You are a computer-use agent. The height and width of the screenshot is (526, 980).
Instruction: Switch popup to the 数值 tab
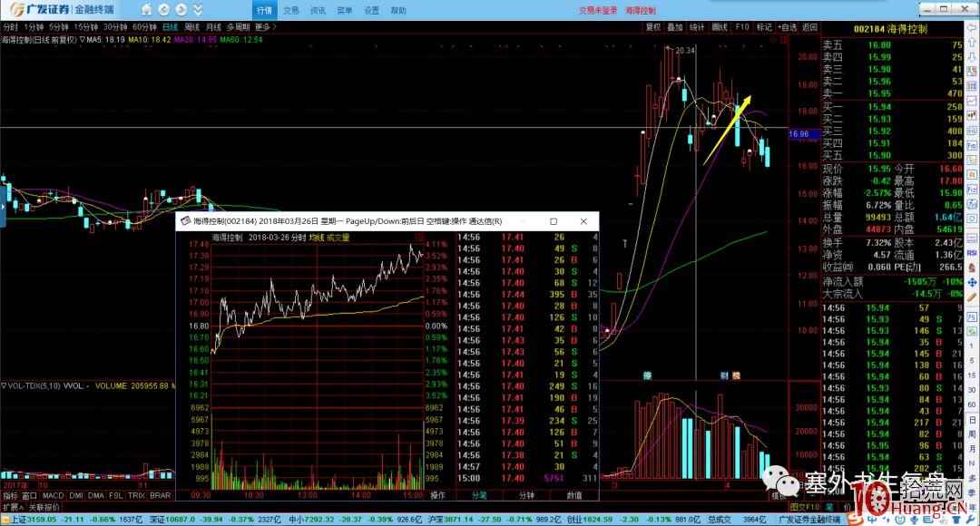coord(573,495)
